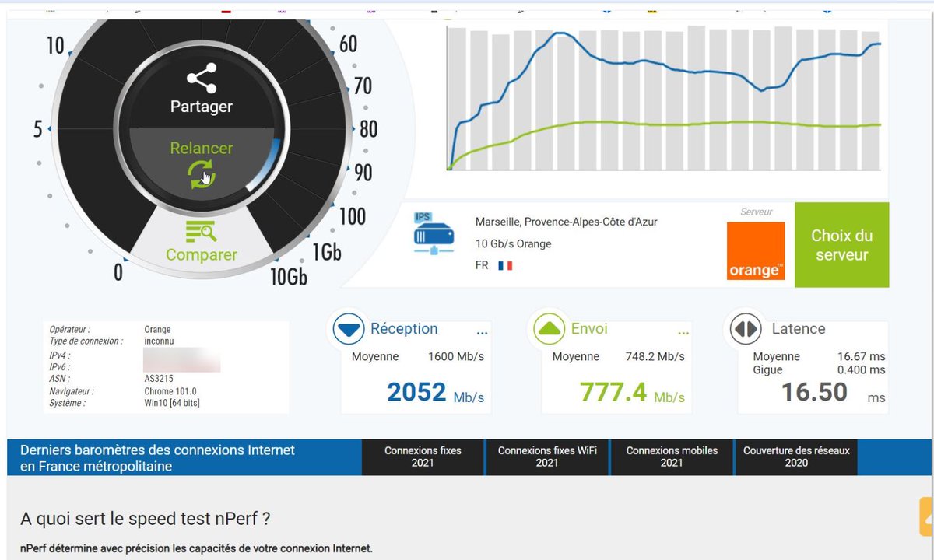Click the Latence Moyenne 16.67 ms value
This screenshot has width=934, height=560.
click(x=861, y=356)
